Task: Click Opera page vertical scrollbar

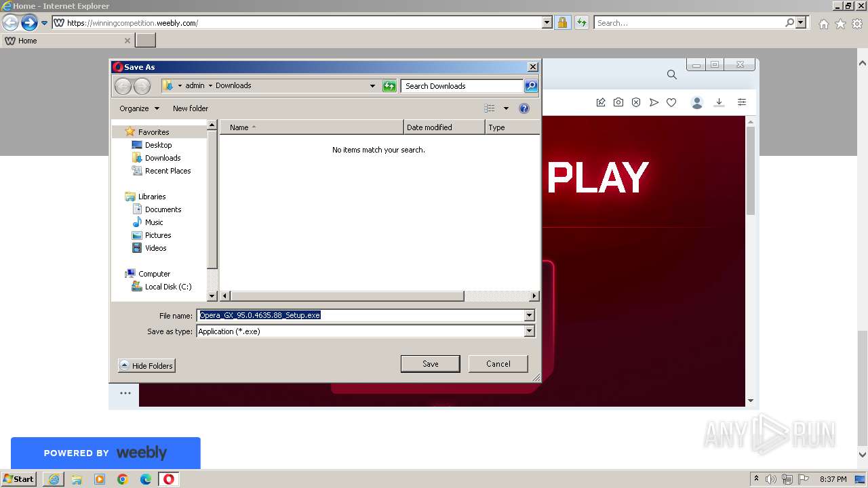Action: click(x=751, y=169)
